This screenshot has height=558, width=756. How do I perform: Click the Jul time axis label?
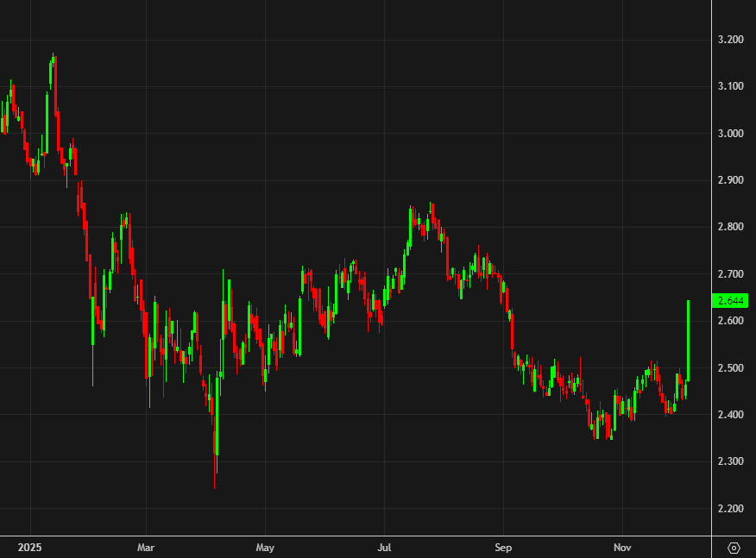[384, 547]
